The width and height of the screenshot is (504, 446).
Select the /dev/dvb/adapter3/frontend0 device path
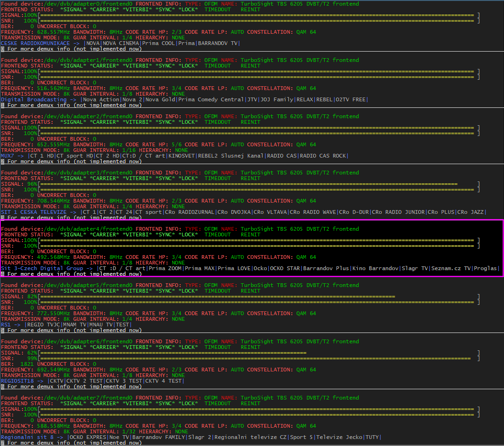pos(87,173)
